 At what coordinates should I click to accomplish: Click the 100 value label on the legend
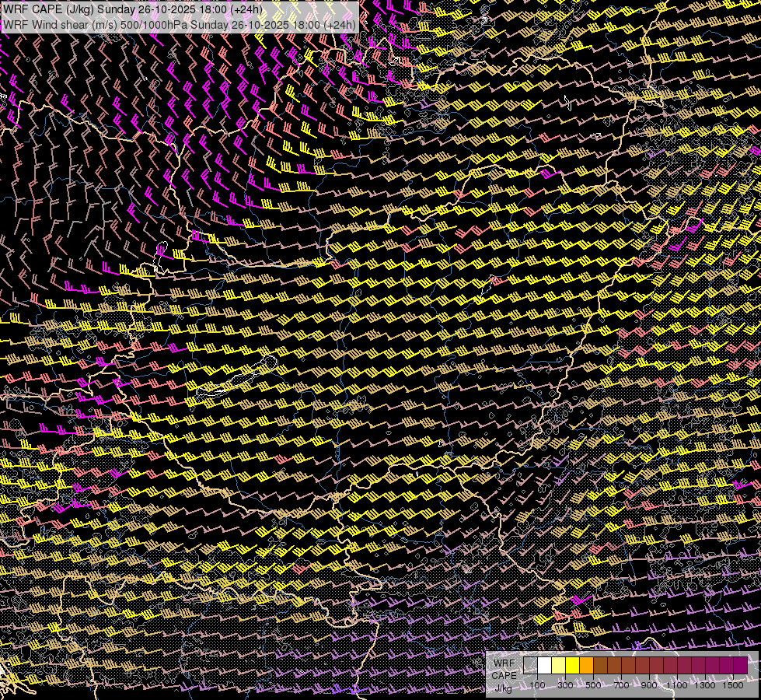537,685
